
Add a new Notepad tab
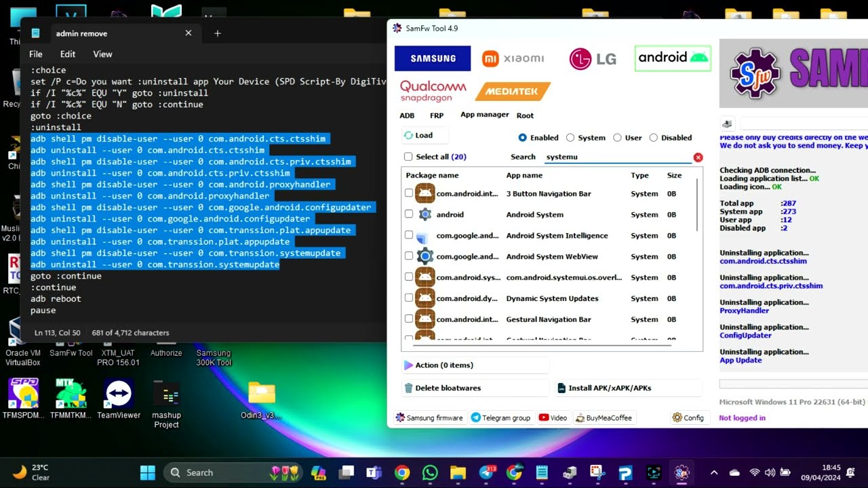(218, 33)
